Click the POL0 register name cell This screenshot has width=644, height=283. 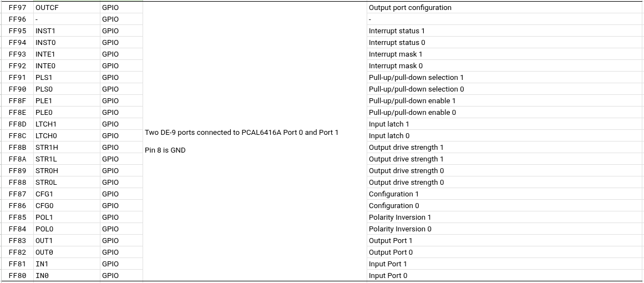click(44, 229)
